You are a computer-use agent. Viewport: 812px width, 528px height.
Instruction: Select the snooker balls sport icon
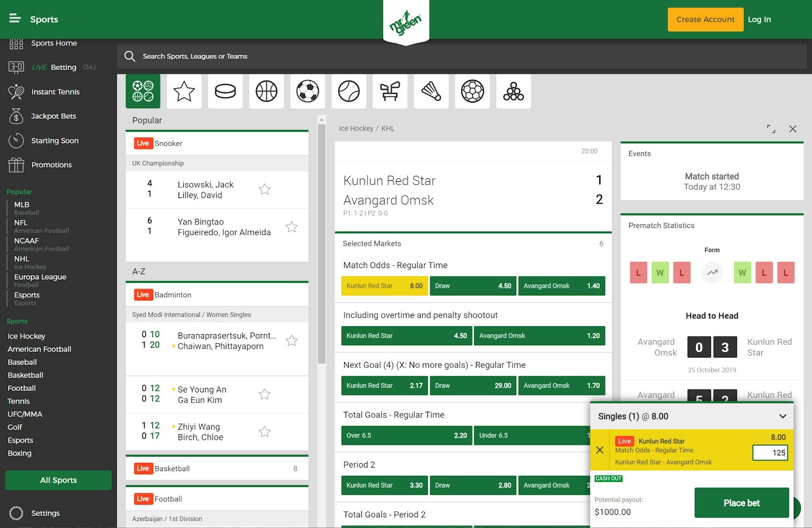point(513,91)
